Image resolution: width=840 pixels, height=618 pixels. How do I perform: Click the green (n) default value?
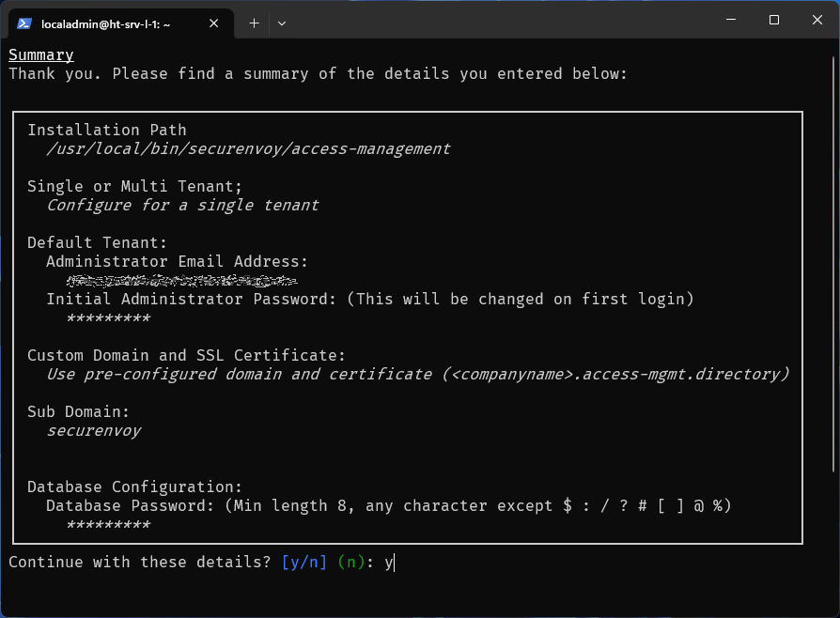pyautogui.click(x=351, y=562)
